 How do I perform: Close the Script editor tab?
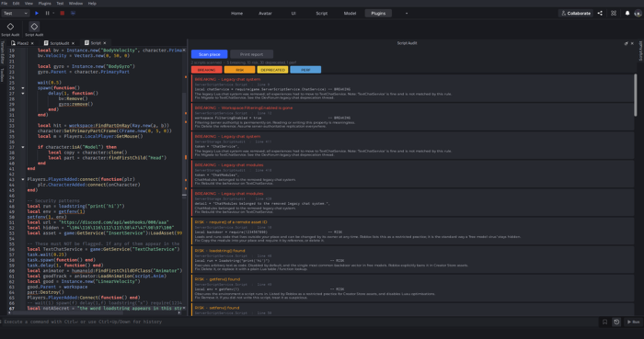(105, 43)
